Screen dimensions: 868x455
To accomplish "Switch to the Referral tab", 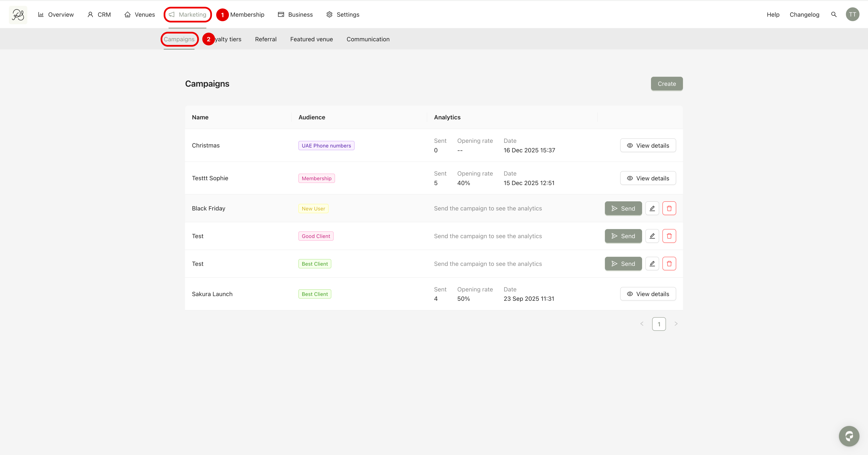I will (266, 39).
